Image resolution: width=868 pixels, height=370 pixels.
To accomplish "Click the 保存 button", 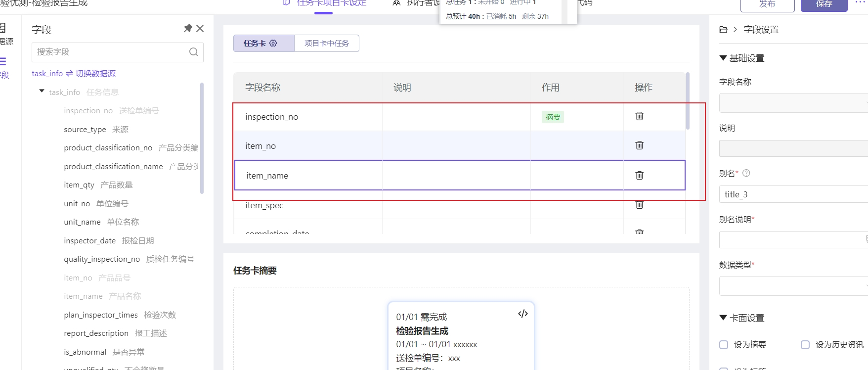I will [824, 4].
